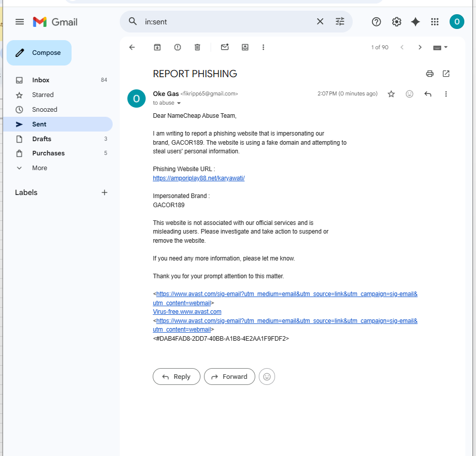Open the amporiplay88.net phishing URL link

198,178
